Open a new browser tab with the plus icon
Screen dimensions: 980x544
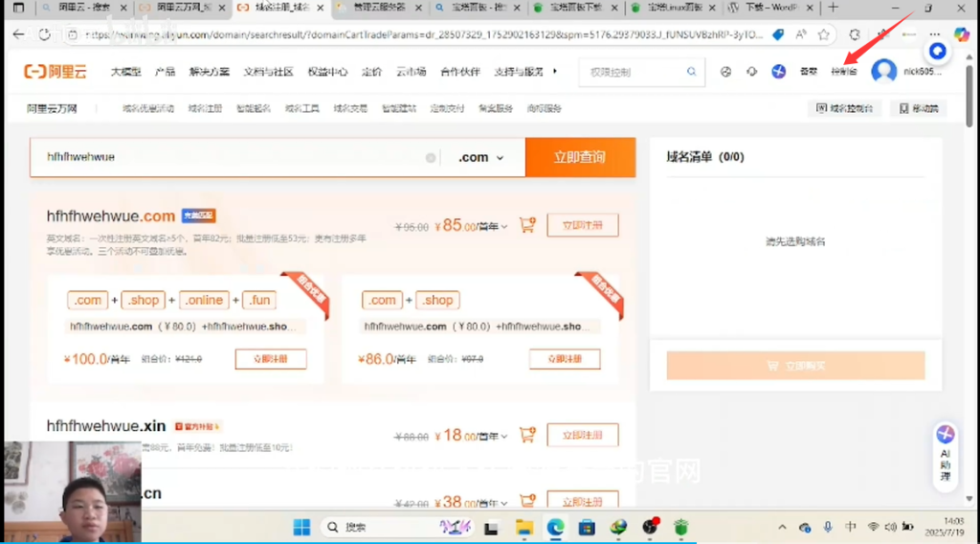(x=833, y=8)
